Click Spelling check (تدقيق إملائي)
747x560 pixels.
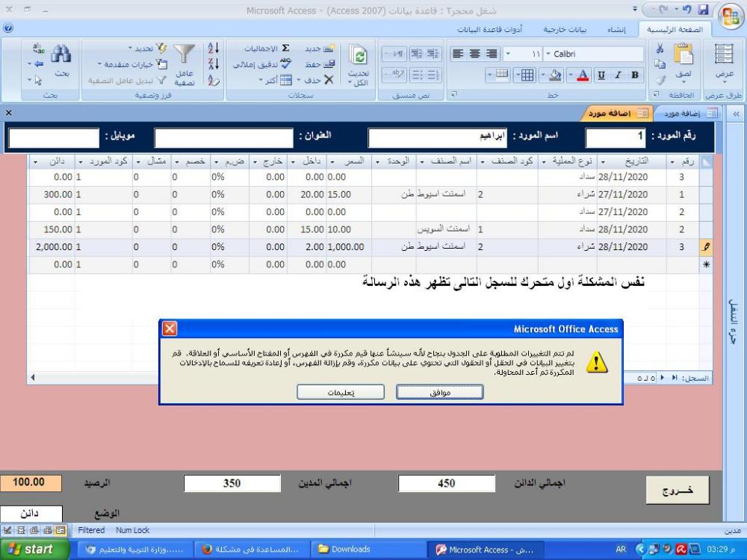point(262,64)
